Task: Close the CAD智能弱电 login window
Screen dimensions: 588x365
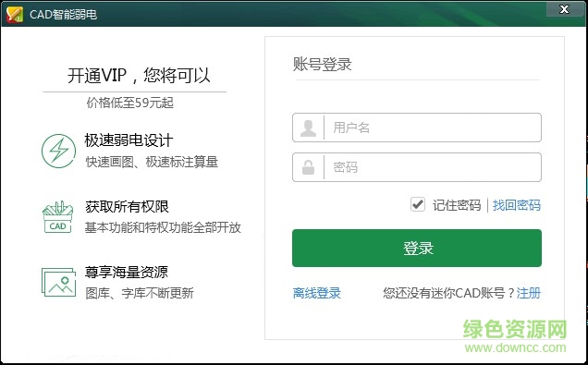Action: [564, 9]
